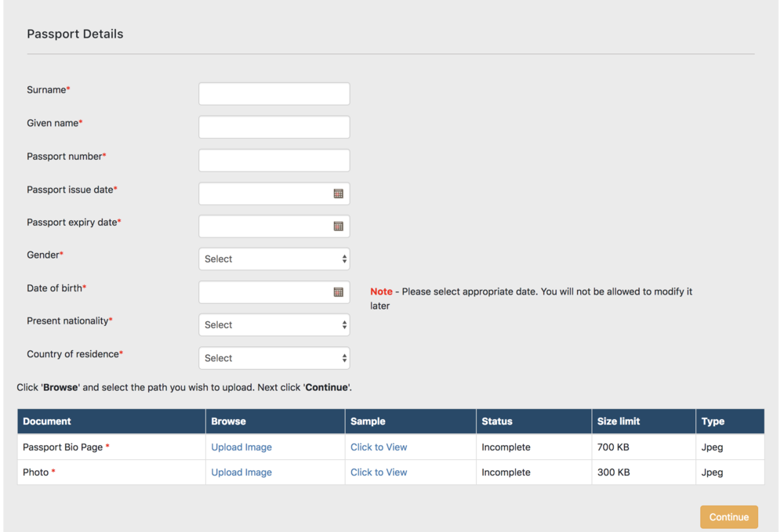Image resolution: width=784 pixels, height=532 pixels.
Task: Click into the Passport number field
Action: point(274,161)
